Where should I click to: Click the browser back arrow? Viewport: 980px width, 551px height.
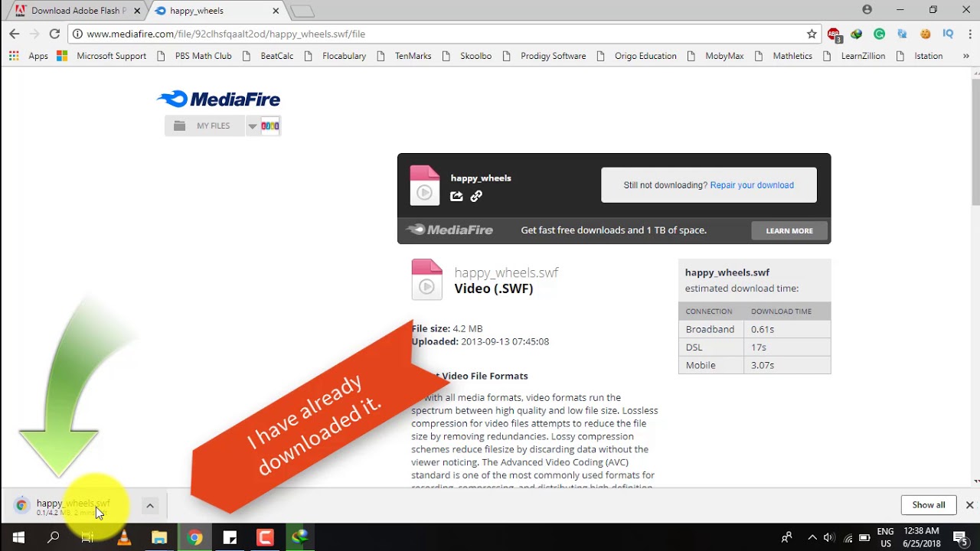(x=14, y=34)
